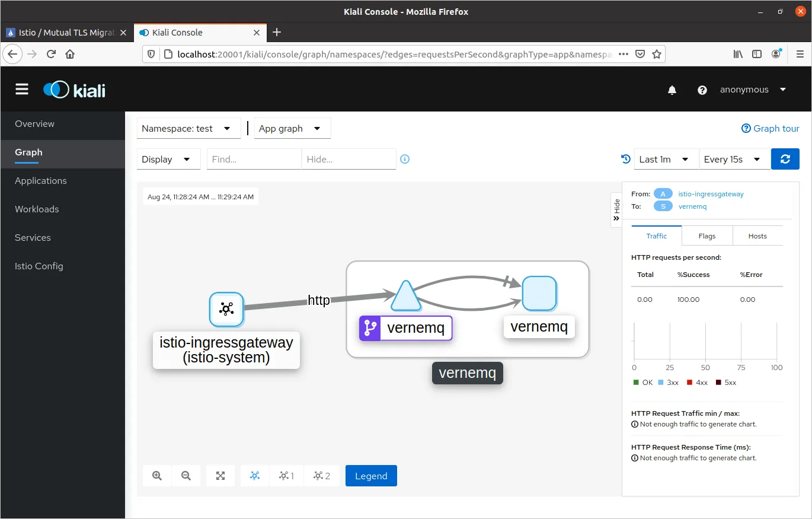Open the App graph type dropdown
This screenshot has width=812, height=519.
pos(292,129)
